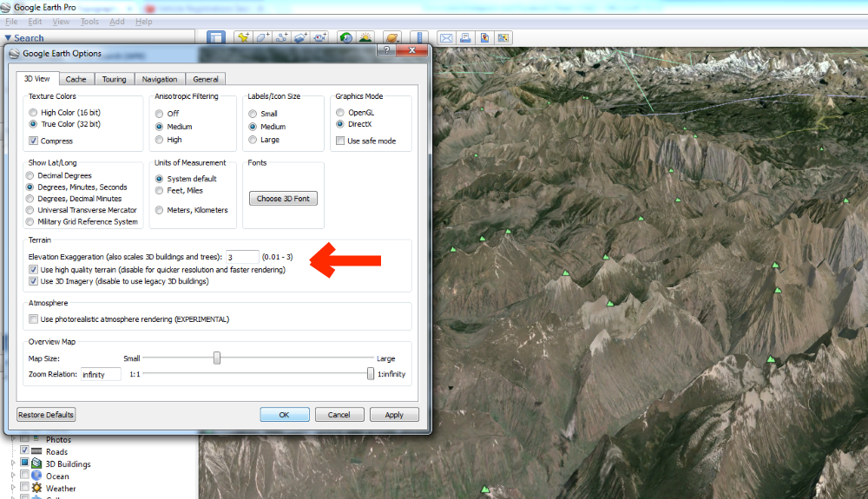Select Universal Transverse Mercator option
Image resolution: width=868 pixels, height=499 pixels.
click(30, 210)
